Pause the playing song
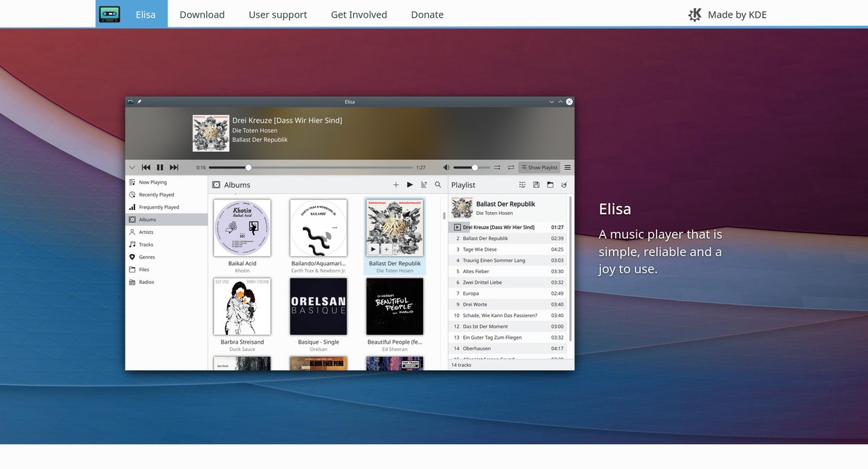Viewport: 868px width, 469px height. (160, 167)
